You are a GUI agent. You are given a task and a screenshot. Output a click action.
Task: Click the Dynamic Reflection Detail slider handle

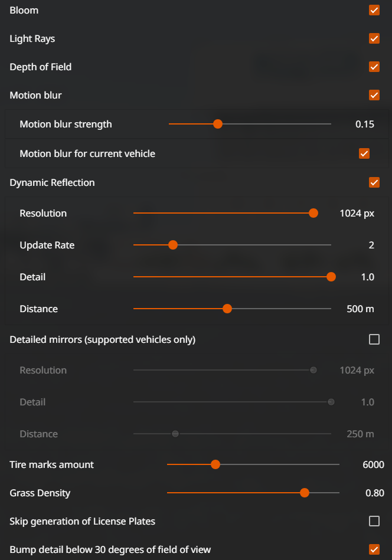coord(331,277)
